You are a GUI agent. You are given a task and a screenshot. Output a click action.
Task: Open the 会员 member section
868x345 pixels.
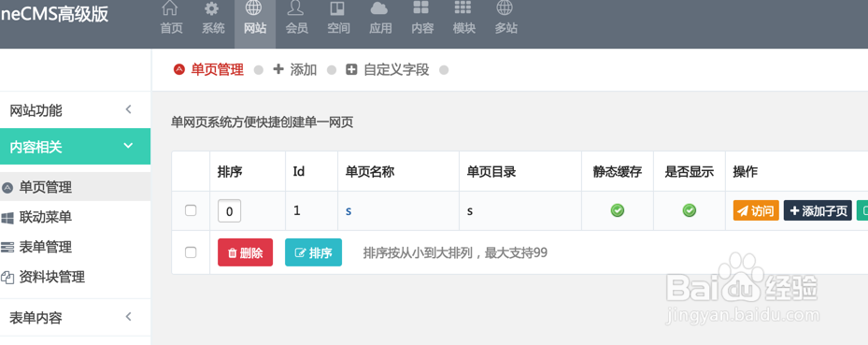tap(296, 19)
